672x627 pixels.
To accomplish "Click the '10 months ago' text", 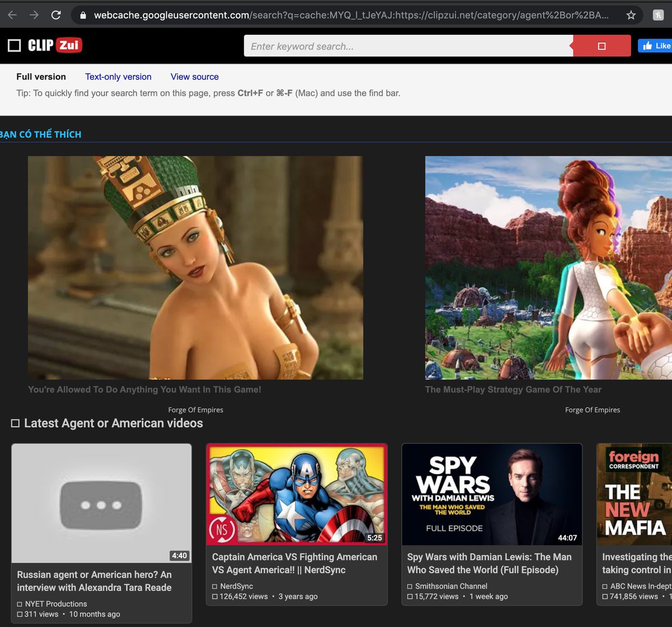I will [x=95, y=614].
